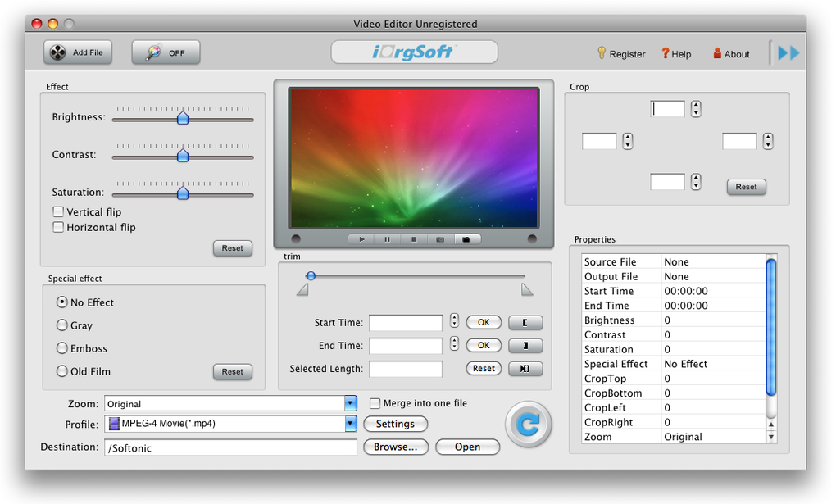Click the Properties panel scrollbar thumb

[x=771, y=327]
